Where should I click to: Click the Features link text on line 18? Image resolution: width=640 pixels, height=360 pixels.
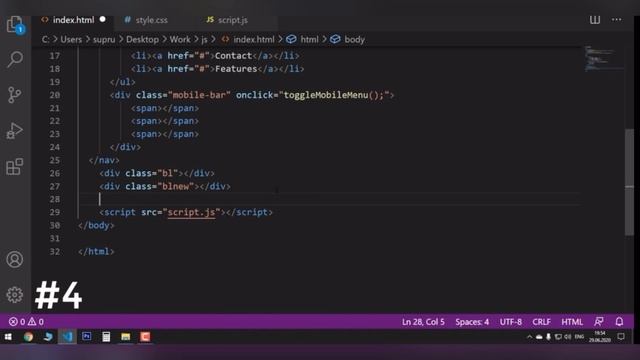(x=236, y=69)
